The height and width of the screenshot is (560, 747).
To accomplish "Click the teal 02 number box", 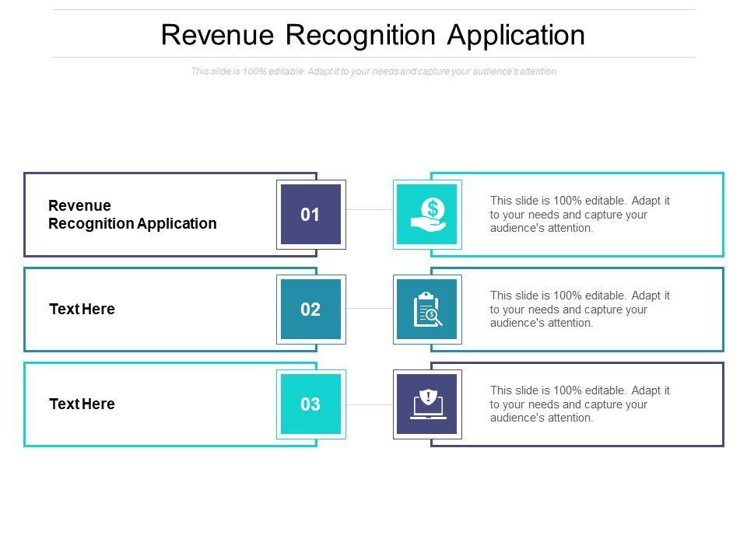I will coord(310,309).
